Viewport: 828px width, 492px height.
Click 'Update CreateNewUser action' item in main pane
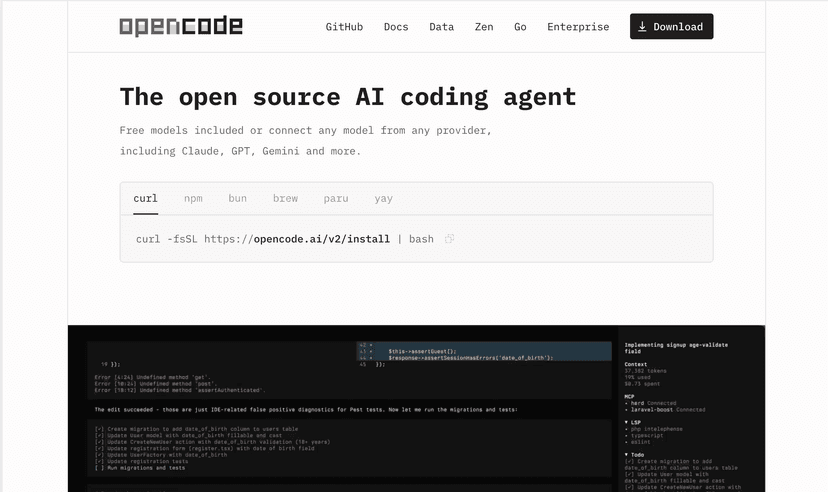tap(212, 442)
